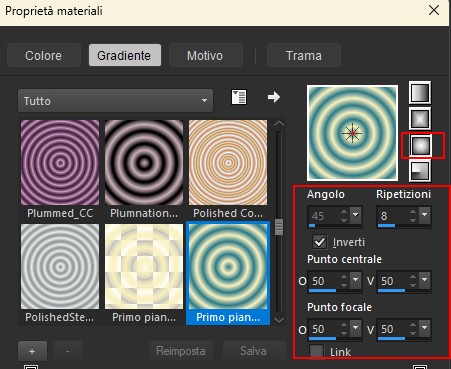Click the Salva button
This screenshot has width=451, height=369.
[253, 351]
